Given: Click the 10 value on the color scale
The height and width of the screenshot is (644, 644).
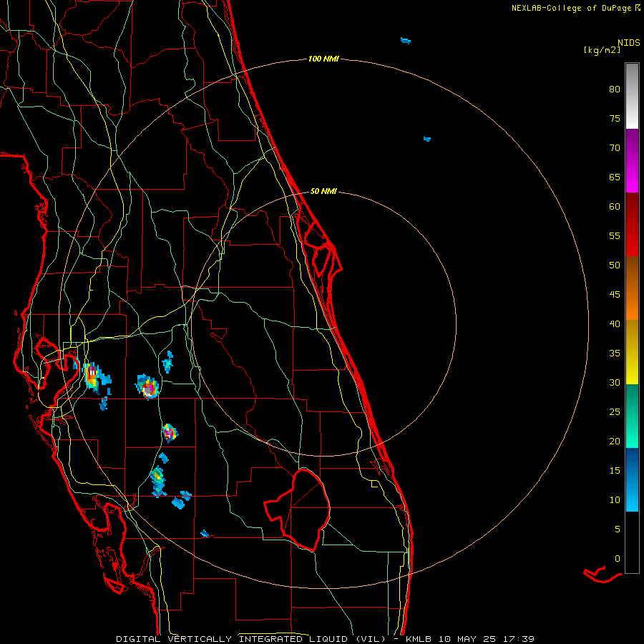Looking at the screenshot, I should tap(615, 500).
